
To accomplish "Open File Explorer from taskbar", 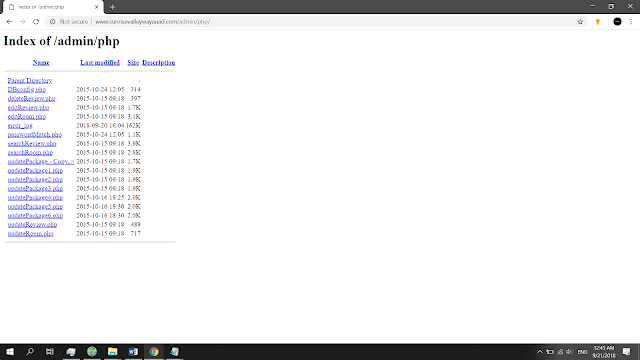I will click(113, 351).
